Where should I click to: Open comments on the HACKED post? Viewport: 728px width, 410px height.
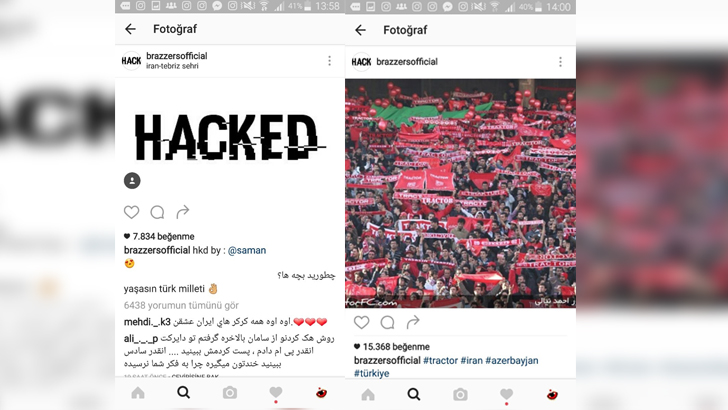coord(157,212)
